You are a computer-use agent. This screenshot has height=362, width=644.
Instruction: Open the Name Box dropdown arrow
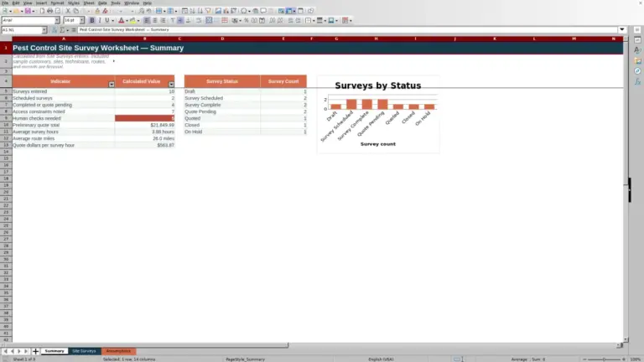(x=44, y=30)
